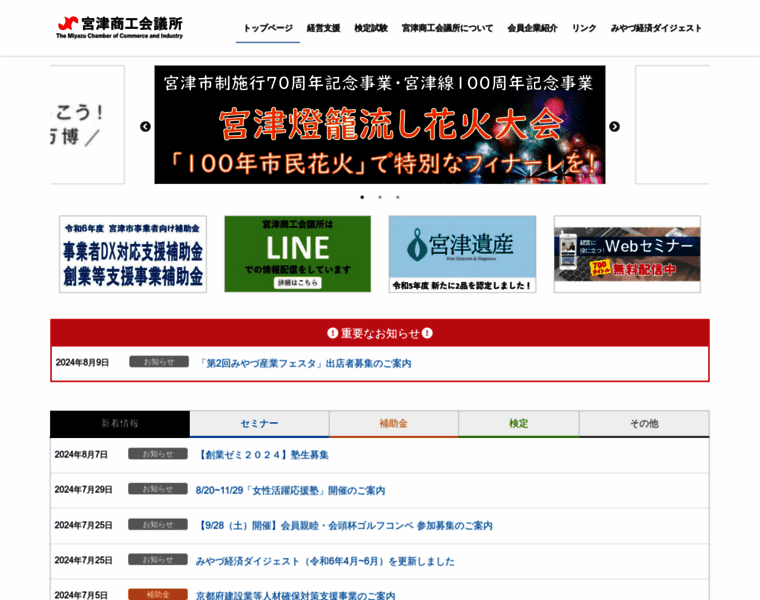Viewport: 760px width, 600px height.
Task: Open トップページ in the navigation menu
Action: pos(268,28)
